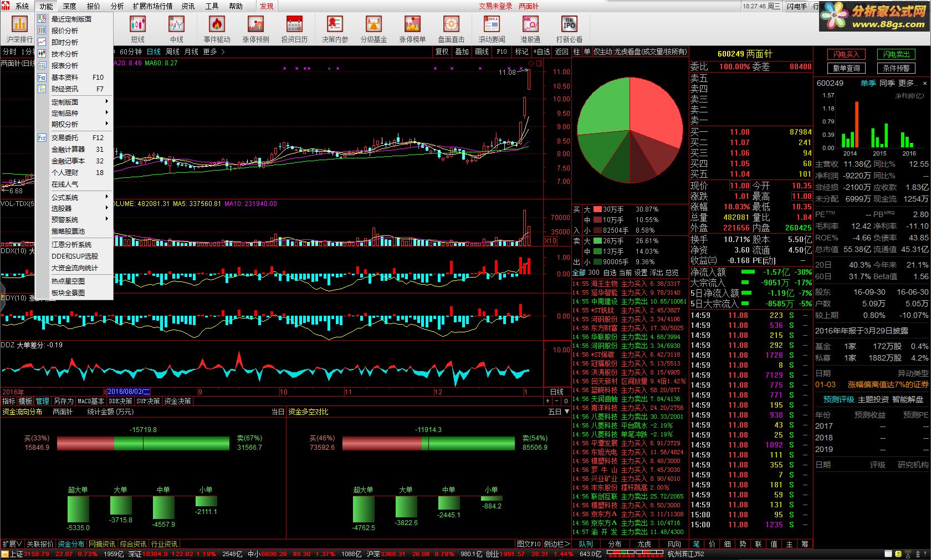
Task: Click the list icon in the status bar
Action: tap(888, 554)
